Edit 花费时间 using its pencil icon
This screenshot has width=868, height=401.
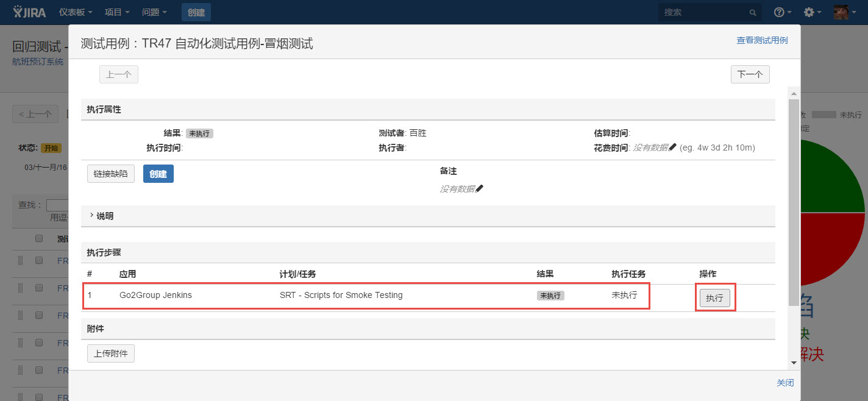tap(672, 147)
